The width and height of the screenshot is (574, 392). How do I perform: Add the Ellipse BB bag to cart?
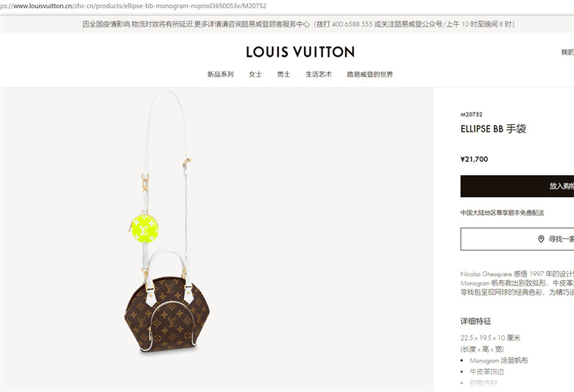pyautogui.click(x=517, y=186)
